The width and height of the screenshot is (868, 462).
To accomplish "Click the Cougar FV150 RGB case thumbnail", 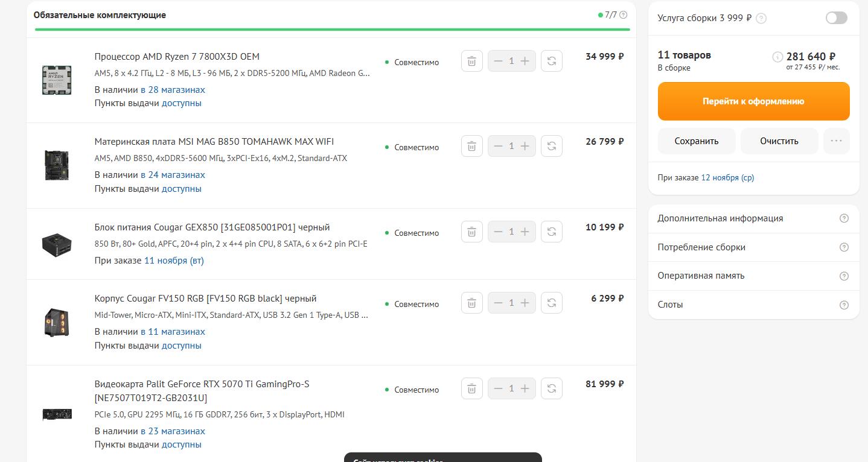I will coord(57,321).
